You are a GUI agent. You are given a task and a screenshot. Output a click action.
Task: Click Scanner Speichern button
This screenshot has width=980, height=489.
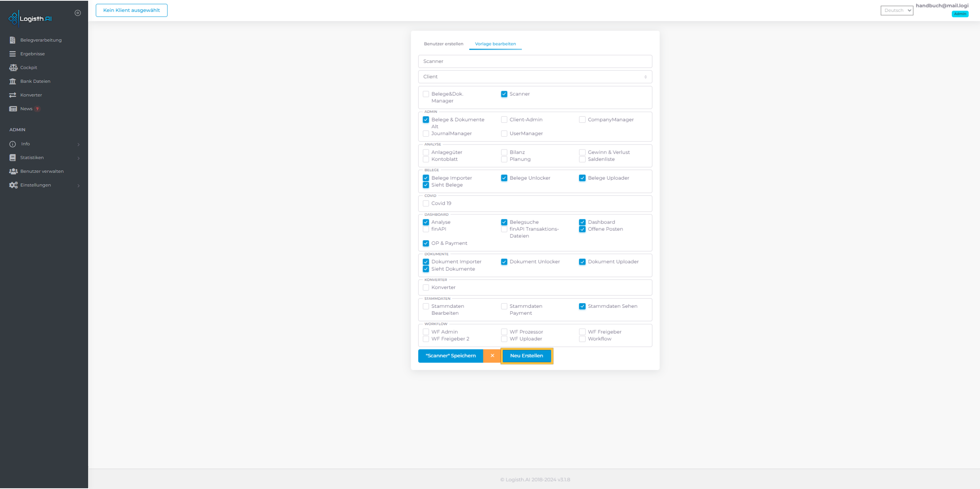pos(450,356)
